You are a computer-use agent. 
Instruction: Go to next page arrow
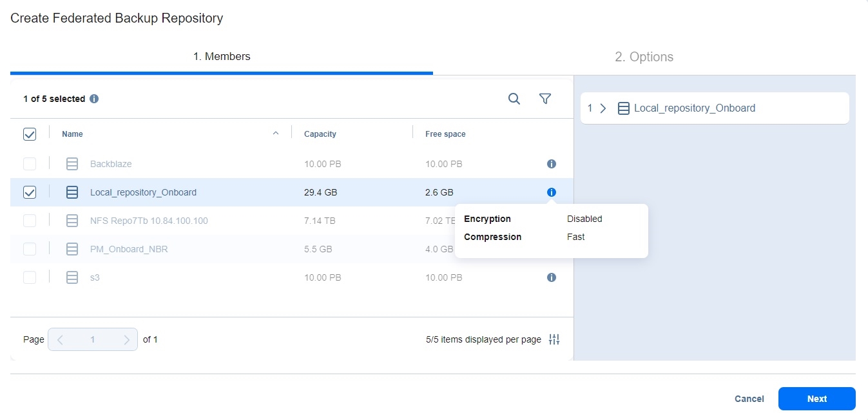point(126,339)
